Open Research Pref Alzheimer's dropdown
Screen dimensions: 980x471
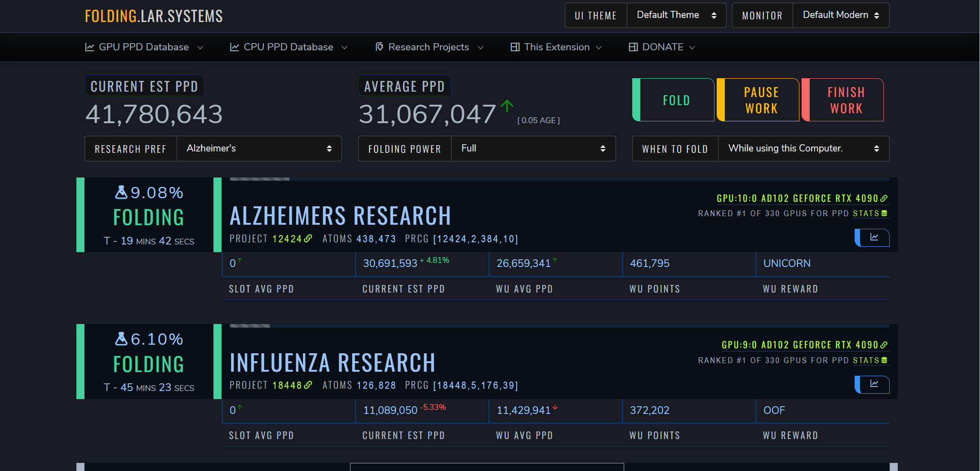click(259, 149)
